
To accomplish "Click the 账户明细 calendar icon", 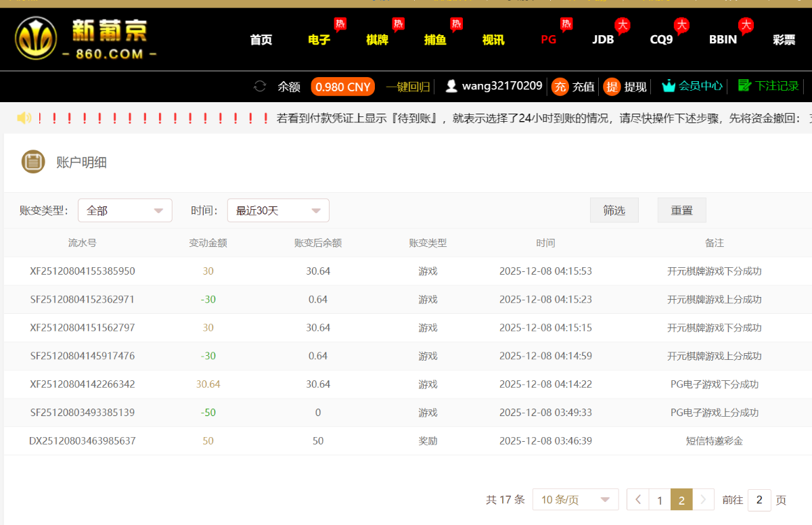I will [x=33, y=162].
